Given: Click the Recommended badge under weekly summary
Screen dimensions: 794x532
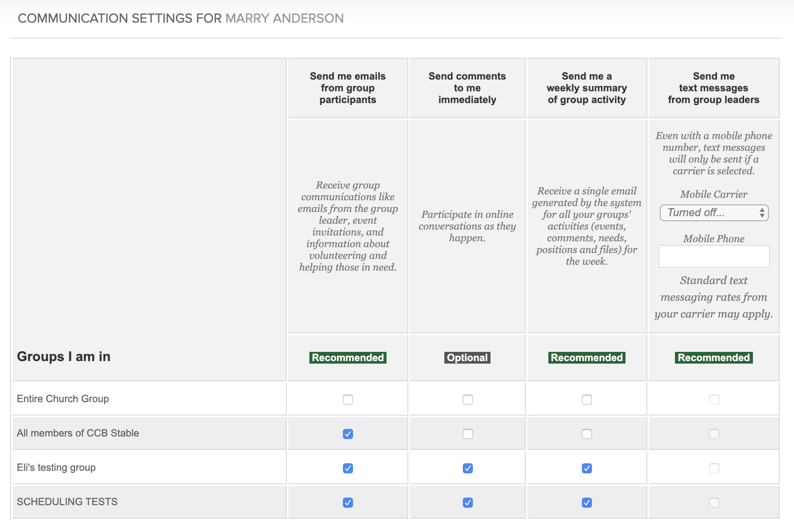Looking at the screenshot, I should [586, 358].
